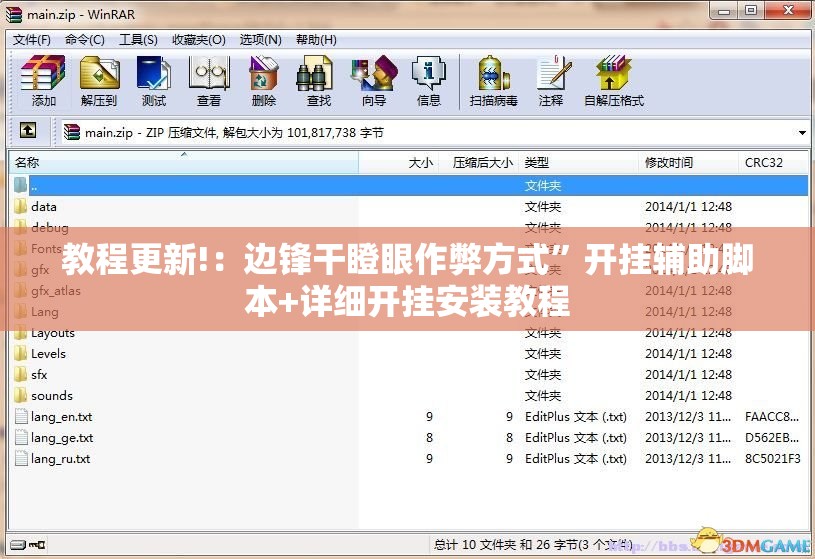This screenshot has height=559, width=815.
Task: Click CRC value D562EB... of lang_ge.txt
Action: pos(772,438)
